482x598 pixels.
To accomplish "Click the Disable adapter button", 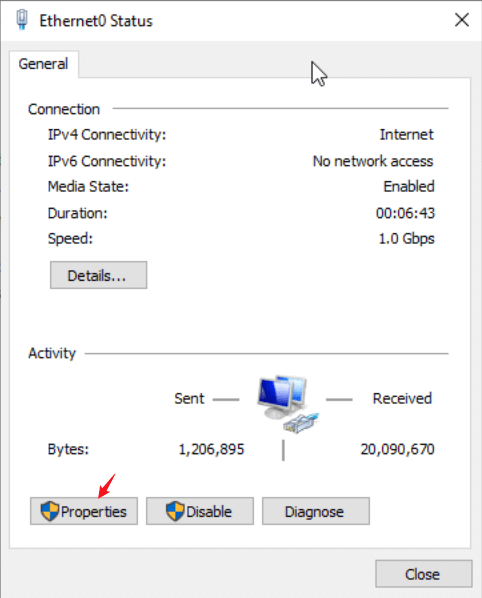I will coord(200,511).
